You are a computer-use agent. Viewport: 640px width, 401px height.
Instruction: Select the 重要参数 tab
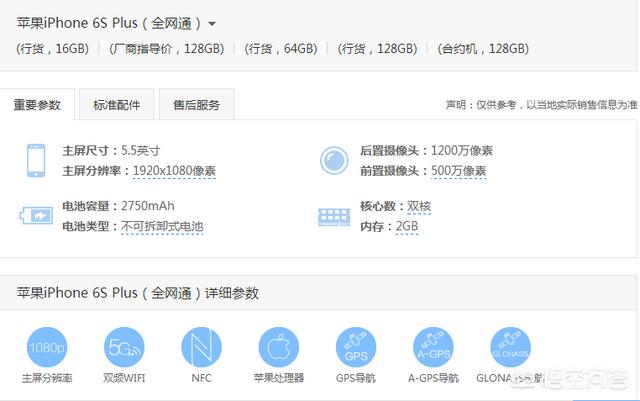(x=37, y=105)
